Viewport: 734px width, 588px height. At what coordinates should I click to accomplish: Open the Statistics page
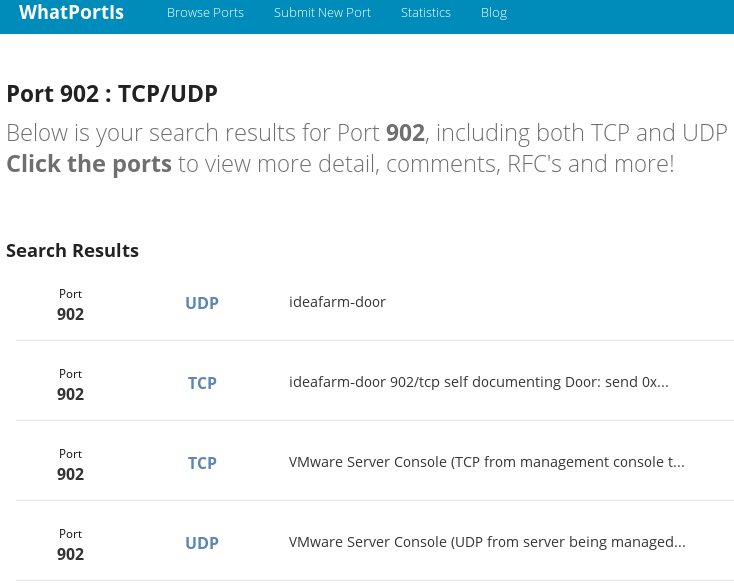click(425, 13)
